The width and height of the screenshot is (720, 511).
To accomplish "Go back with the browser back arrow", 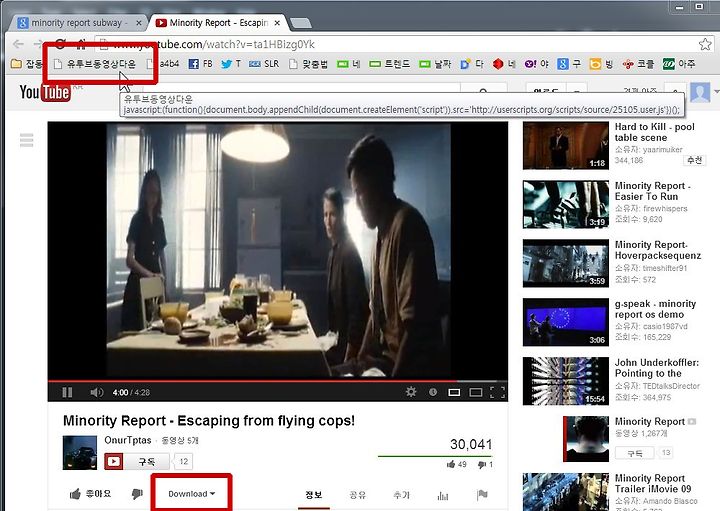I will point(18,44).
